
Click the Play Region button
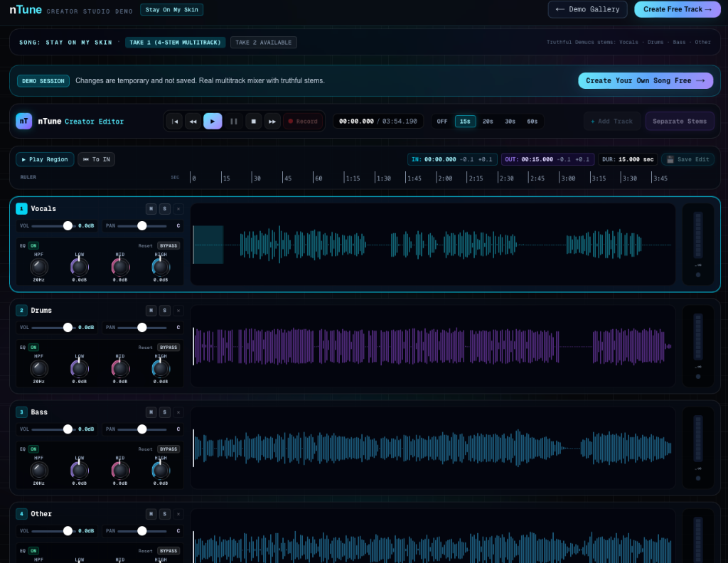45,159
